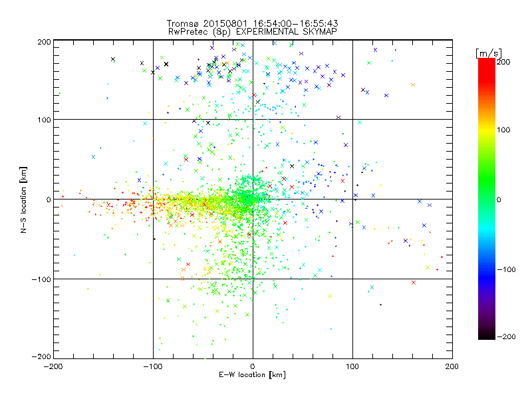Click the plot title 'Tromsø 20150801 16:54:00-16:55:43'
This screenshot has width=532, height=399.
point(253,23)
